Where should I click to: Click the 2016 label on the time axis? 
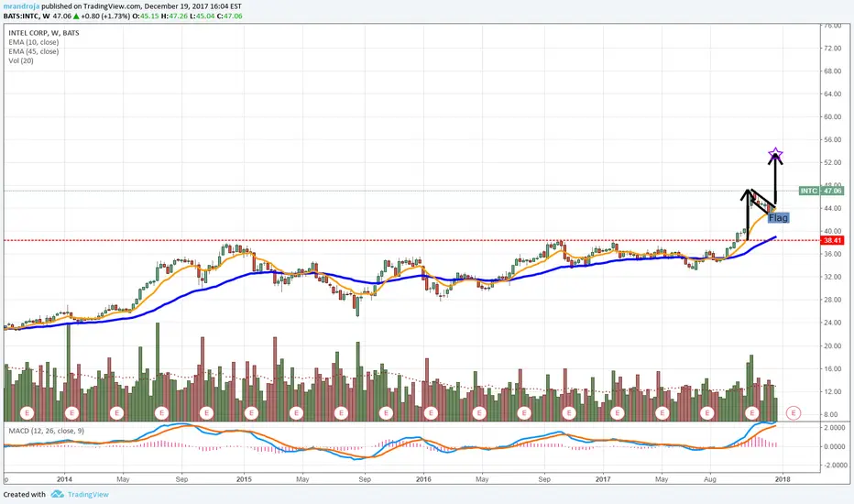coord(423,479)
